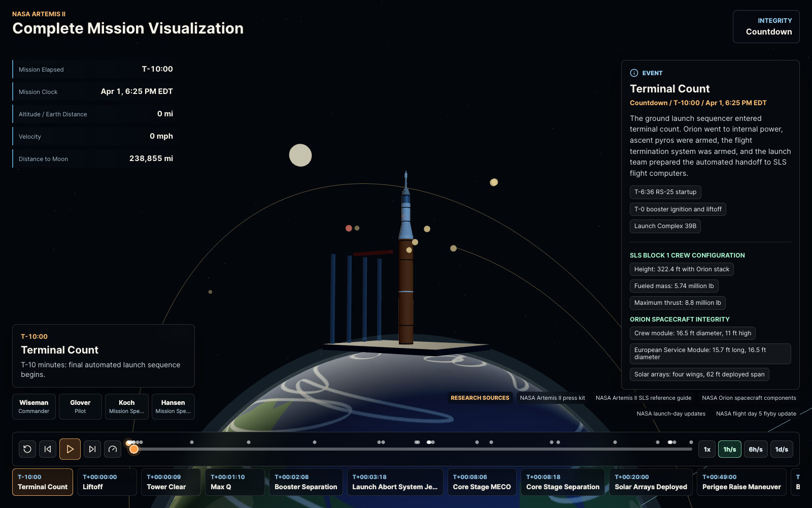
Task: Click the Distance to Moon row
Action: tap(95, 158)
